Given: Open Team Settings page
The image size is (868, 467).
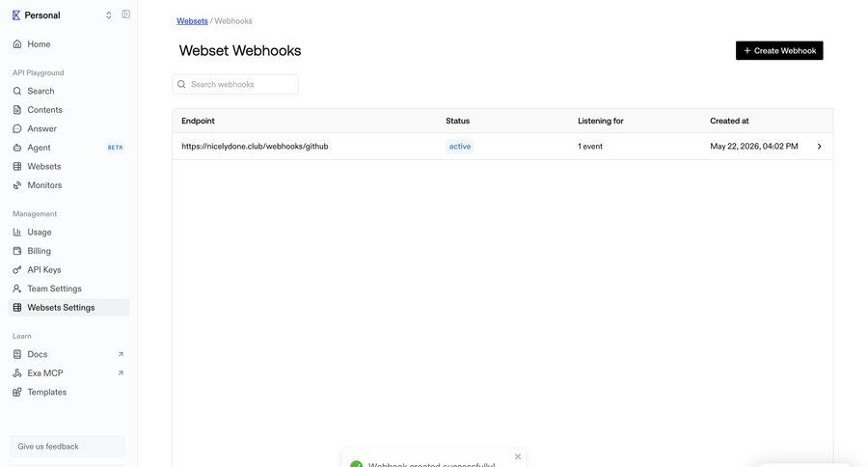Looking at the screenshot, I should point(68,288).
